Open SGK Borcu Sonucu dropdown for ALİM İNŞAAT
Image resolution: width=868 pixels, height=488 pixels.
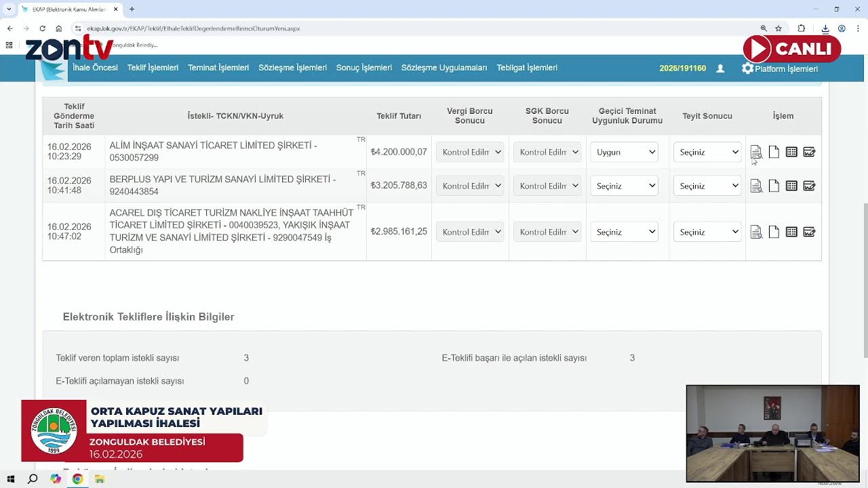(547, 152)
